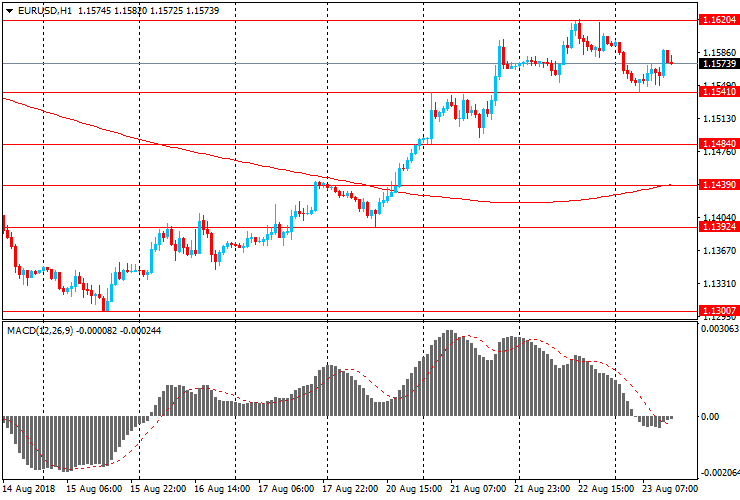740x500 pixels.
Task: Select the 1.13924 horizontal level label
Action: (719, 227)
